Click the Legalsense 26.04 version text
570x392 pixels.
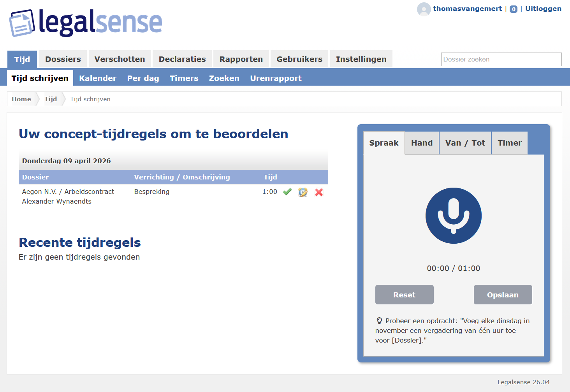click(x=524, y=382)
